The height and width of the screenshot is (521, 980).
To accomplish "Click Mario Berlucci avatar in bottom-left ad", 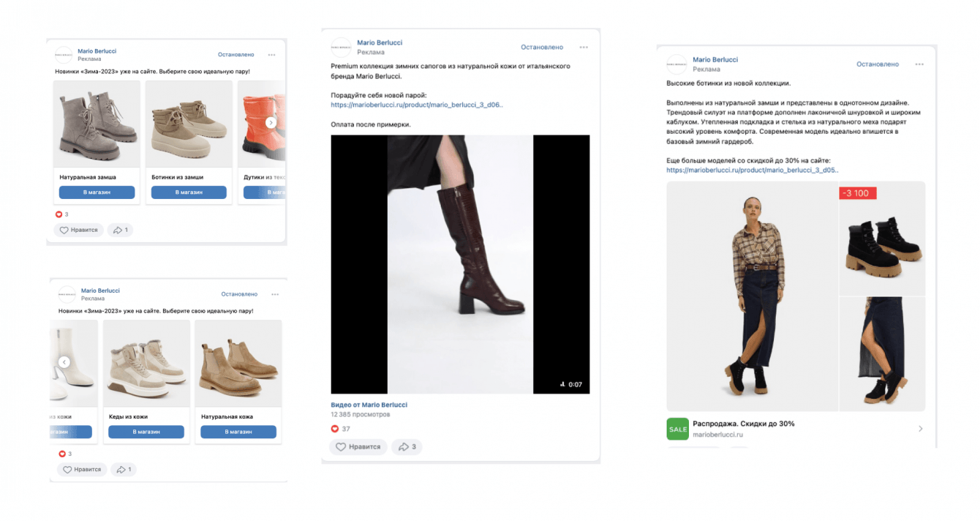I will point(67,294).
